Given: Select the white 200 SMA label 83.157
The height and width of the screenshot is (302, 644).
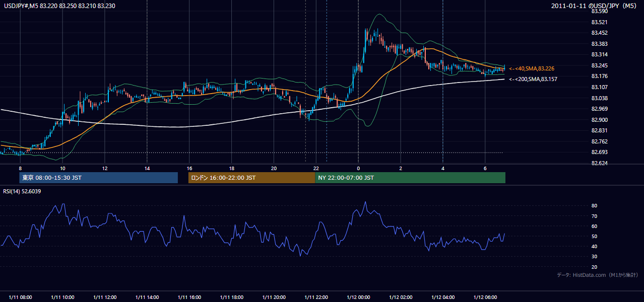Looking at the screenshot, I should 533,80.
